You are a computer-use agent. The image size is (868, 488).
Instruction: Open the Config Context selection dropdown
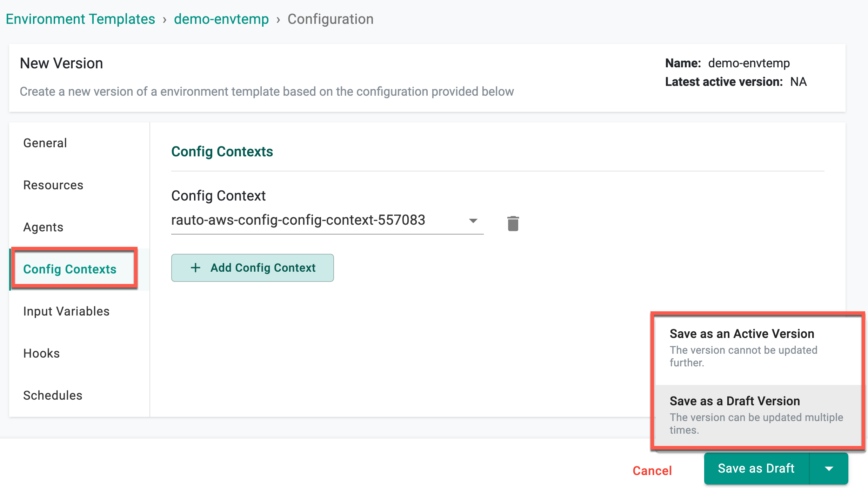(327, 221)
